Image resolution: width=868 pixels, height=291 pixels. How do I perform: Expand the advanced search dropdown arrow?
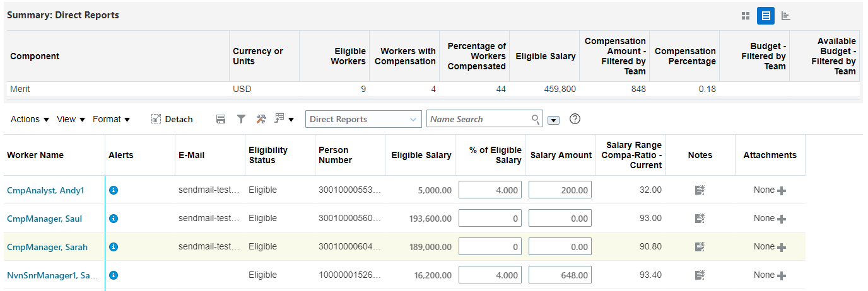(554, 120)
